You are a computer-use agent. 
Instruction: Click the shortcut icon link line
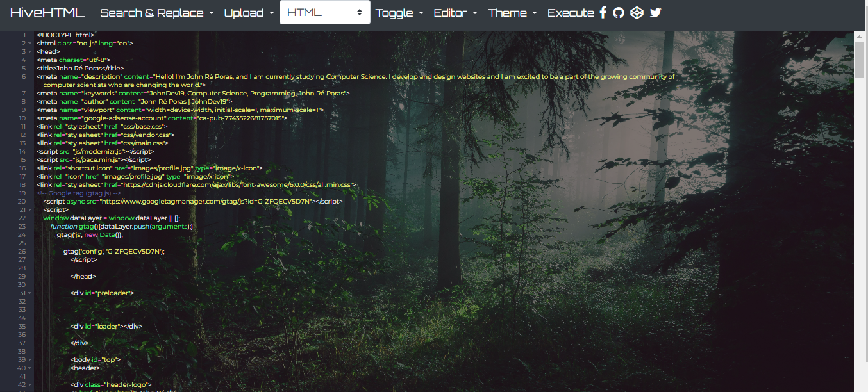(149, 168)
